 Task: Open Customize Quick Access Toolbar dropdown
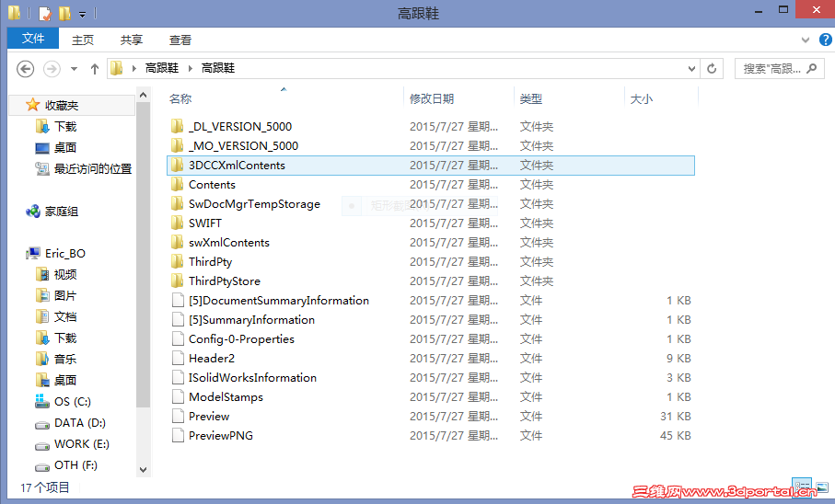[x=83, y=14]
